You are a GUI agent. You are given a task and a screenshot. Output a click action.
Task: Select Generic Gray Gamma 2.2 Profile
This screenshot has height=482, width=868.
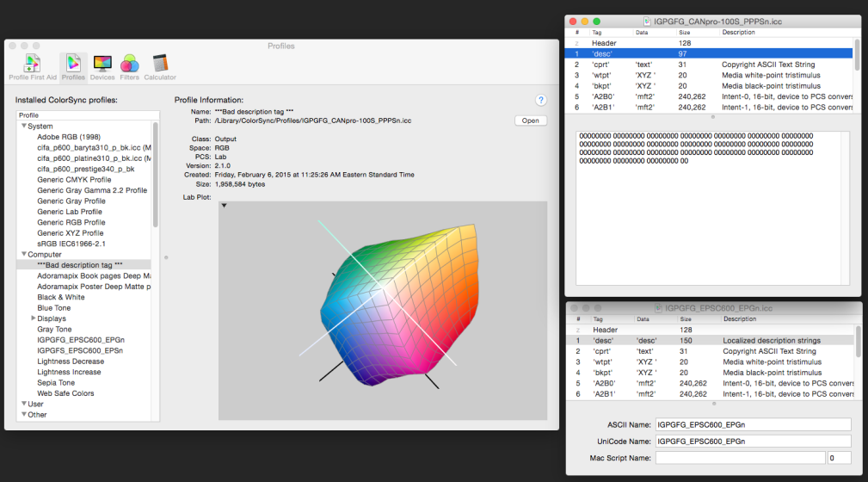pyautogui.click(x=92, y=190)
